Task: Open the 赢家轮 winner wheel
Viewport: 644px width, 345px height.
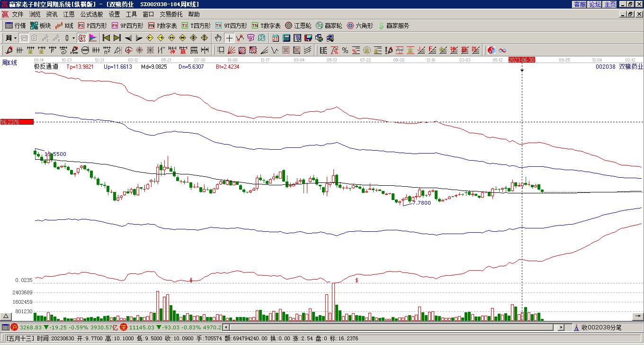Action: [x=329, y=26]
